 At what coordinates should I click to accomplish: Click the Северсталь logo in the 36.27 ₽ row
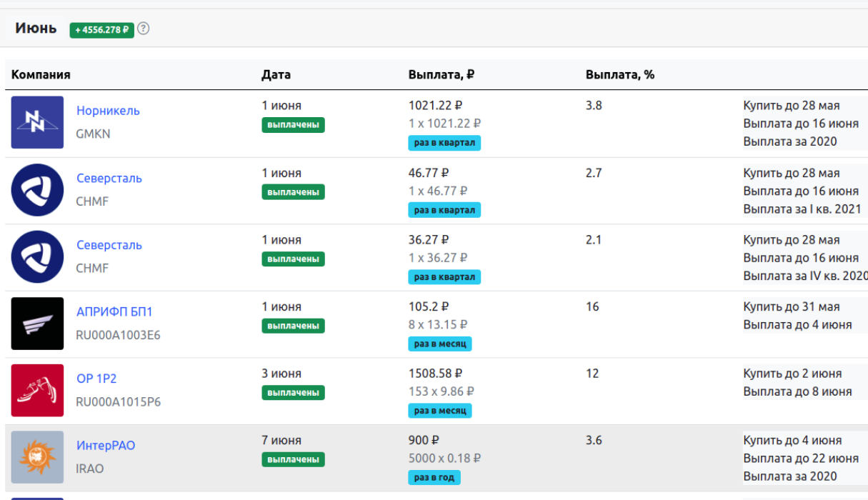point(37,256)
